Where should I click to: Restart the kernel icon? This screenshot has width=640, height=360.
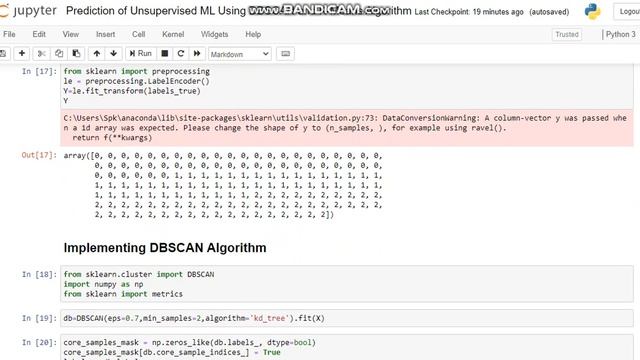click(181, 53)
